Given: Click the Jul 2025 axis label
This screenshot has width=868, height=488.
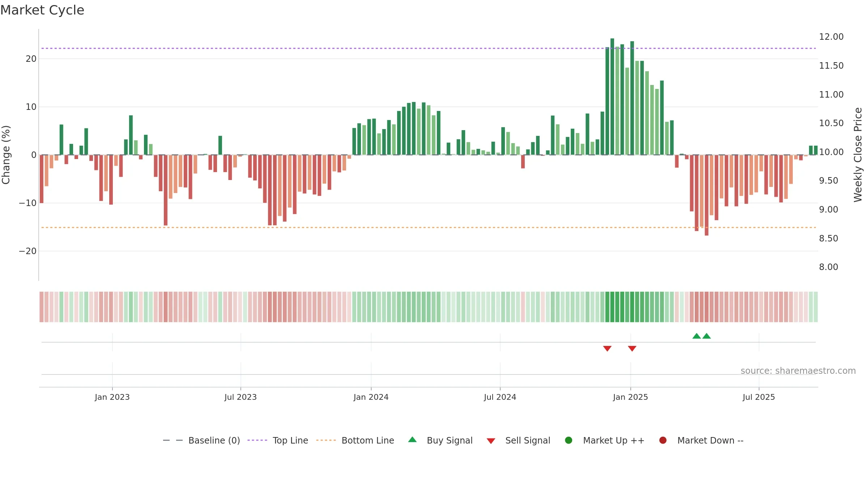Looking at the screenshot, I should click(x=759, y=397).
